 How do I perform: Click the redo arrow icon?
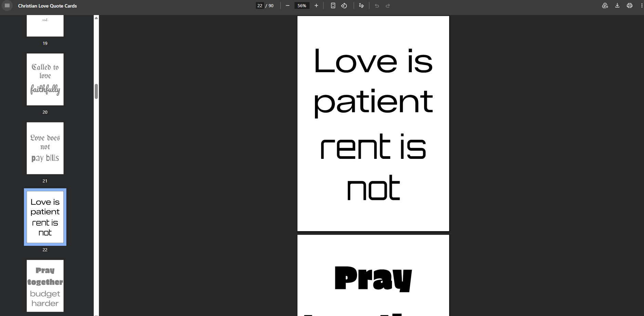coord(388,6)
